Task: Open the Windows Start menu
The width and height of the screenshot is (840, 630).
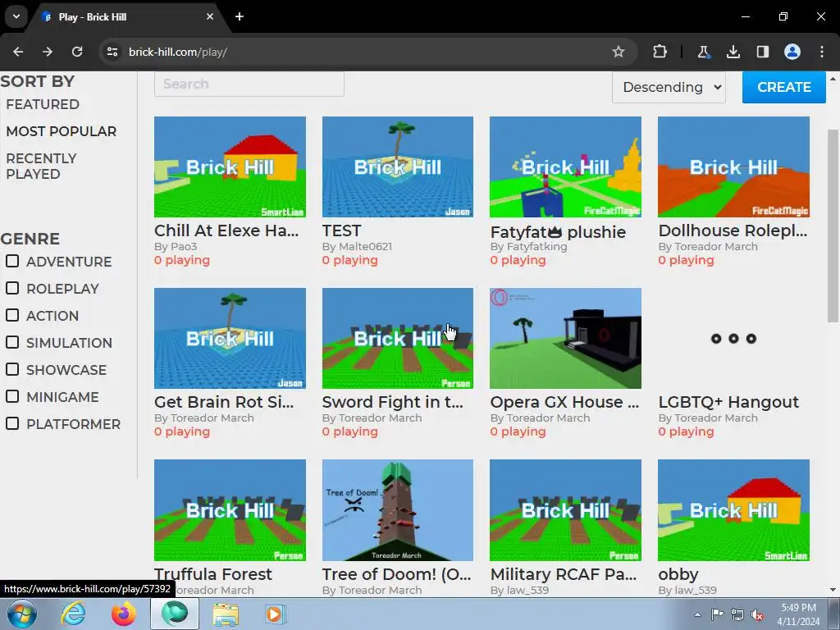Action: click(21, 614)
